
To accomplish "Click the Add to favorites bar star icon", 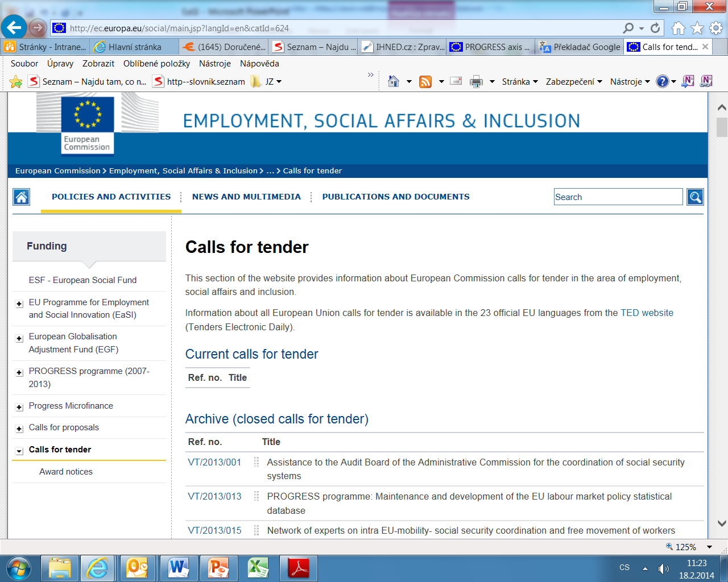I will tap(16, 82).
